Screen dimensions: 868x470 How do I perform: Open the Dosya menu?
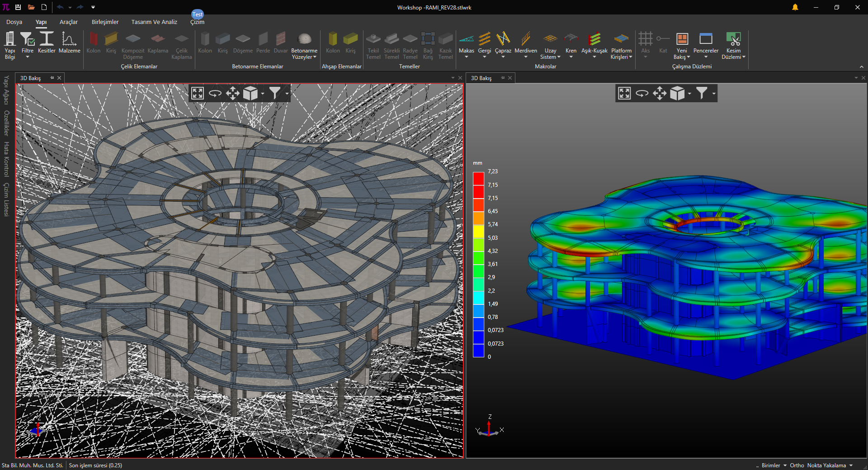[x=14, y=22]
